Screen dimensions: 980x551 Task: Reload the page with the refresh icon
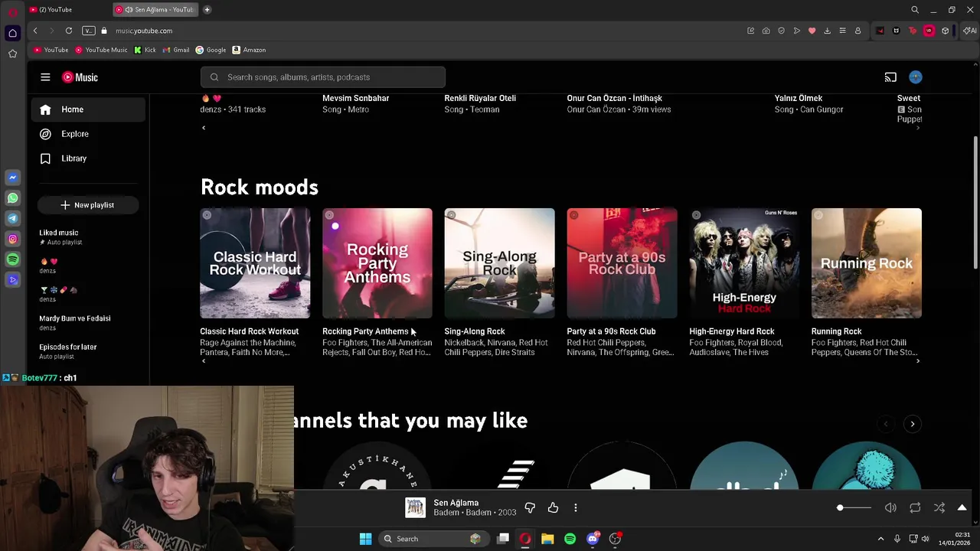pos(69,31)
